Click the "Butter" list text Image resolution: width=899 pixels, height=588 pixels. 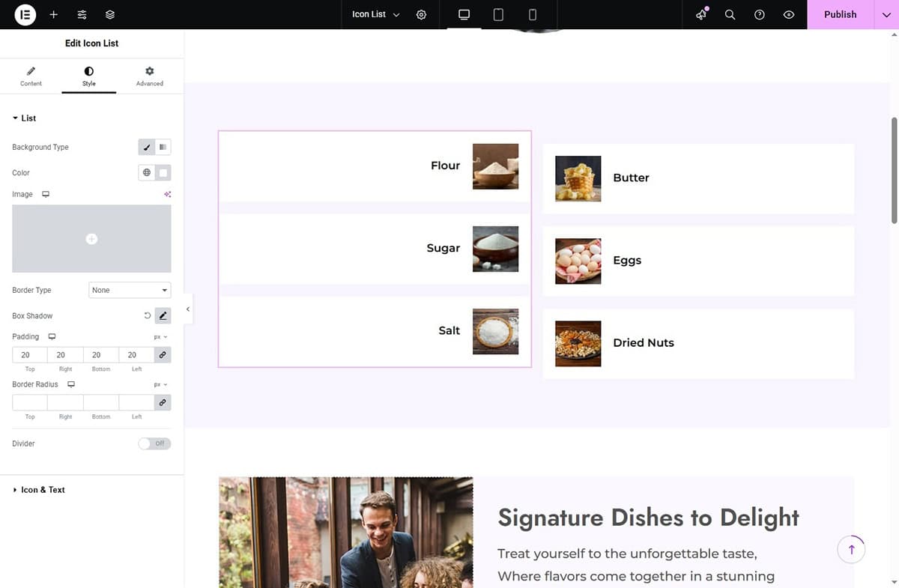(x=631, y=178)
